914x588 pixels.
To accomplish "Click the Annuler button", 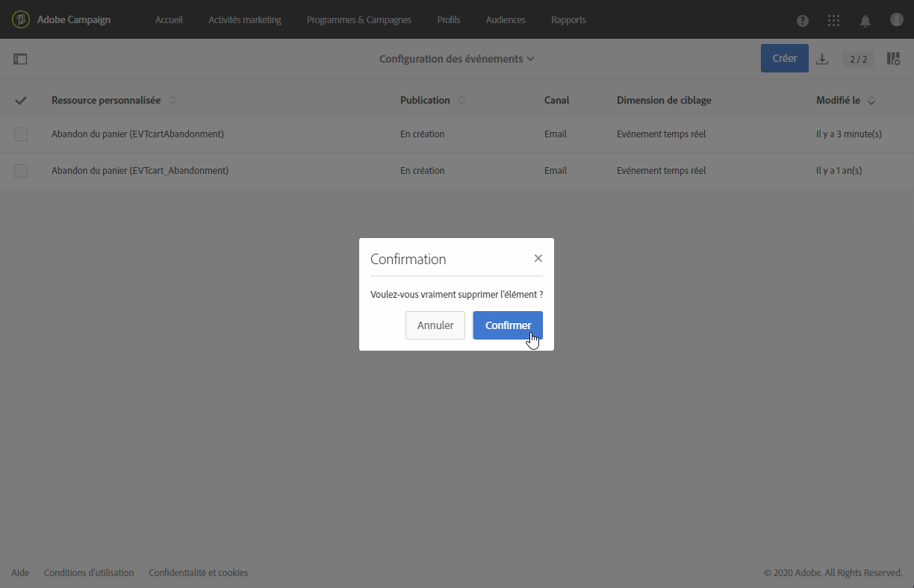I will (x=435, y=325).
